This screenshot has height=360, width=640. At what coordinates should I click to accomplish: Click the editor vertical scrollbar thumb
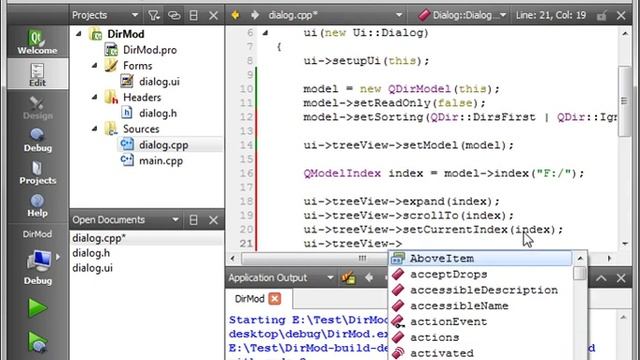click(x=624, y=101)
